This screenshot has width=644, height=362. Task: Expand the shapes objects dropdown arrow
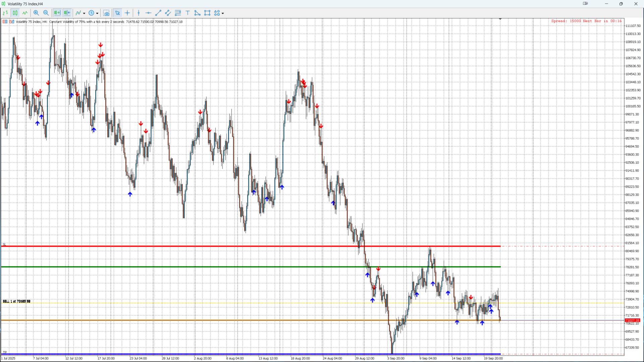click(x=223, y=13)
